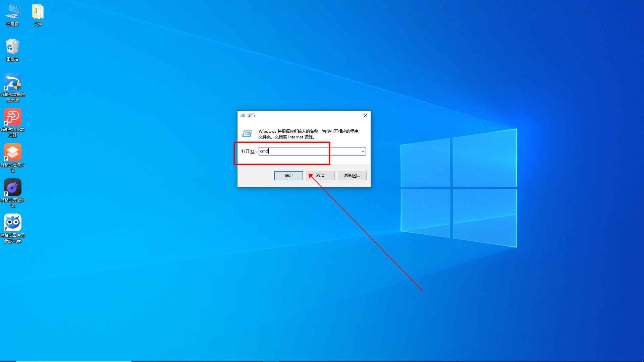The image size is (644, 362).
Task: Click 浏览(B)... to browse for a file
Action: click(352, 175)
